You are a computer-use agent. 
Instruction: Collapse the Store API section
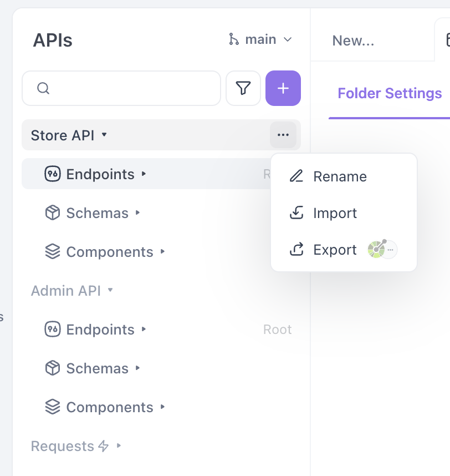(x=104, y=134)
